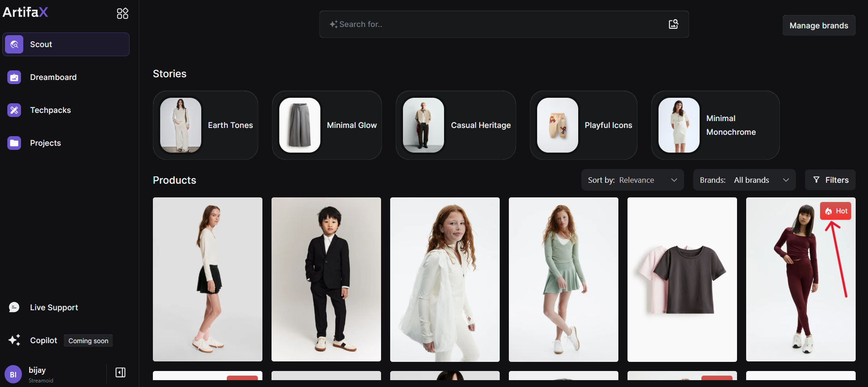Click the Hot flame badge on product
Viewport: 868px width, 387px height.
[835, 211]
